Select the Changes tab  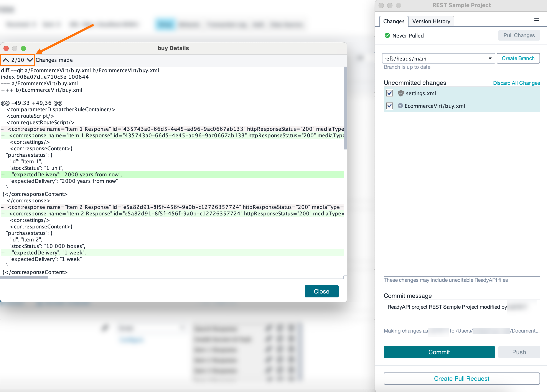(394, 21)
